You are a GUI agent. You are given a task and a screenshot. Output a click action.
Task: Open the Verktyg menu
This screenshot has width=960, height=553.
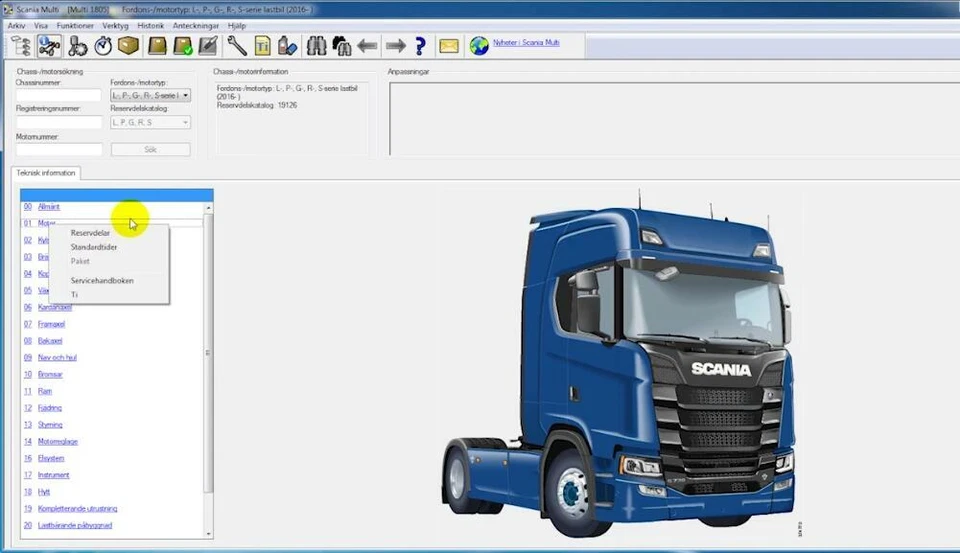point(115,26)
